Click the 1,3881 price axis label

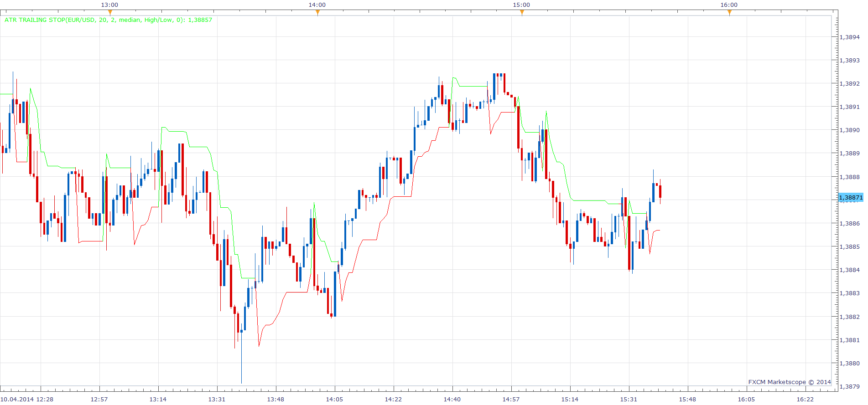click(850, 340)
